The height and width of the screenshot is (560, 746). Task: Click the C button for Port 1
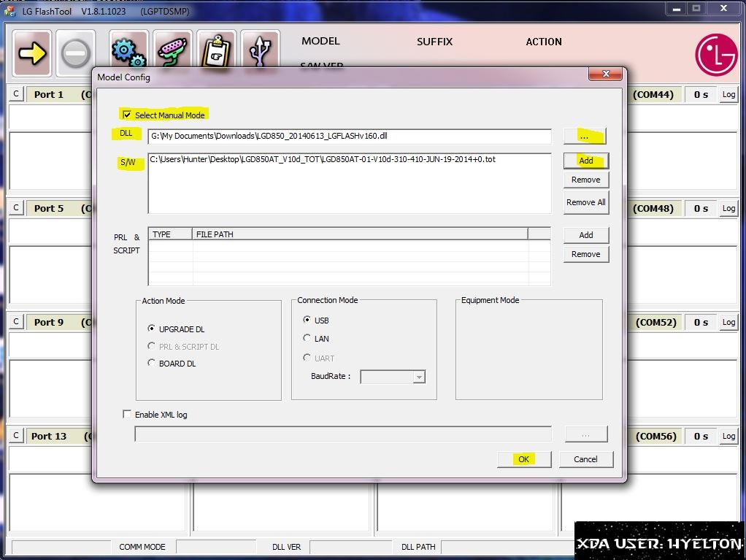point(16,93)
